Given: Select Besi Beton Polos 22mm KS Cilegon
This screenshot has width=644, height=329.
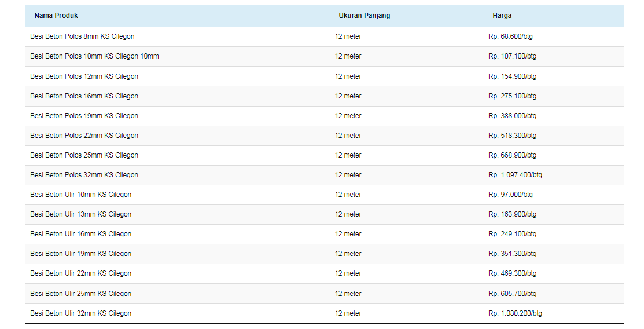Looking at the screenshot, I should coord(84,136).
